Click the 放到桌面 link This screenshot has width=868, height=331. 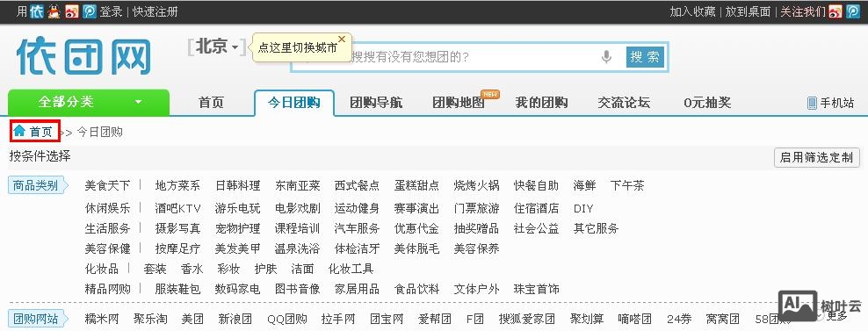748,11
